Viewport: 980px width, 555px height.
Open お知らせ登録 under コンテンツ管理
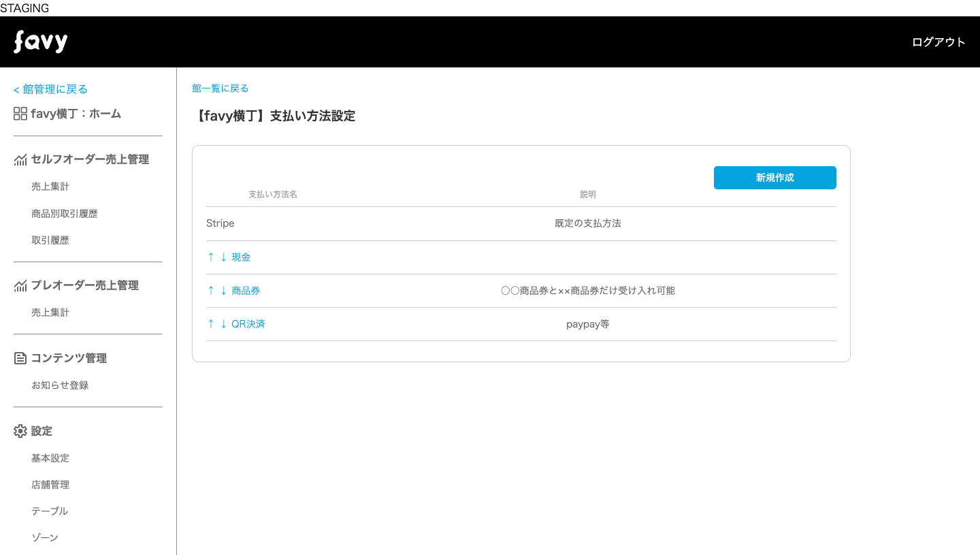(x=60, y=385)
